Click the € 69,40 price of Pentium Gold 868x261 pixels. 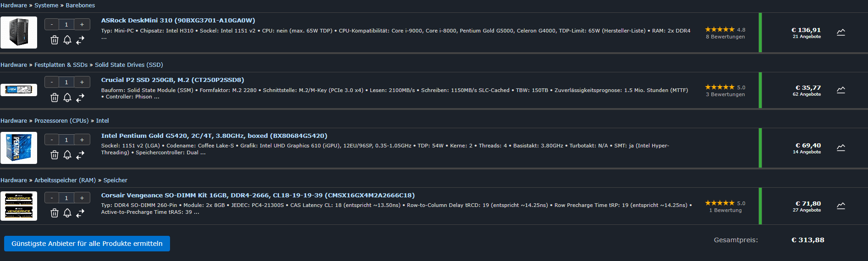click(x=808, y=145)
